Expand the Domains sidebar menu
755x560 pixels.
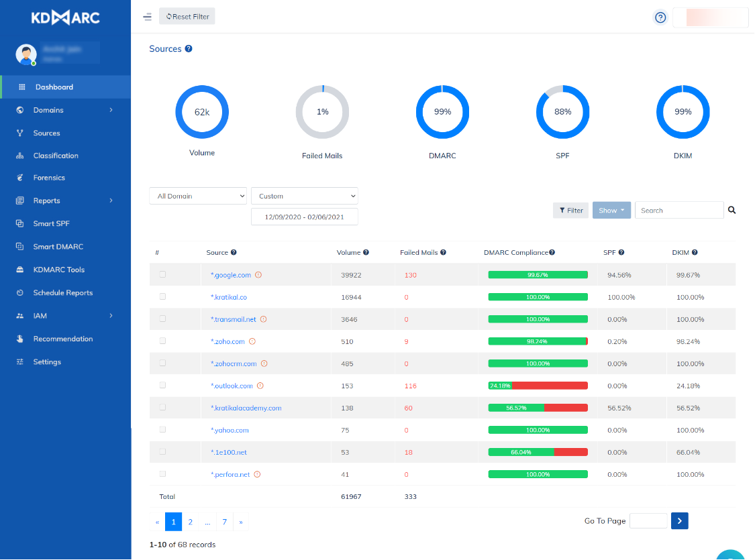(x=66, y=110)
